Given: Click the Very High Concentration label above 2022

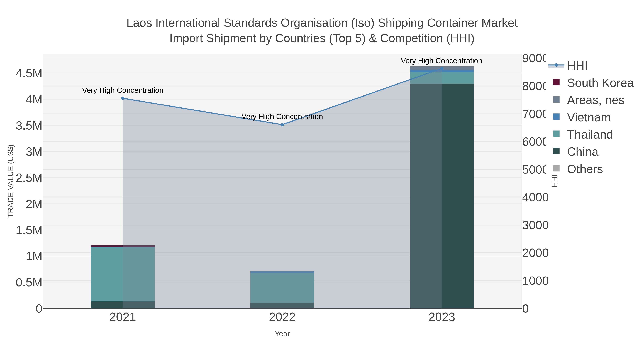Looking at the screenshot, I should click(282, 117).
